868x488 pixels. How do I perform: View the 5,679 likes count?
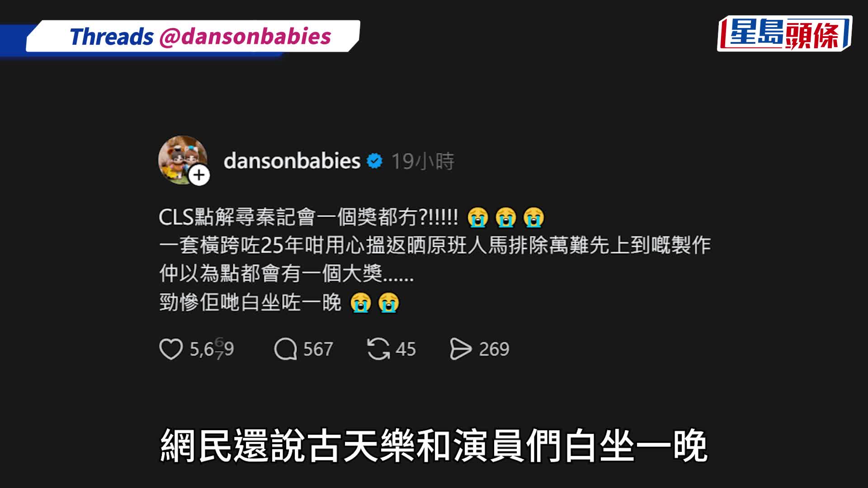click(x=212, y=349)
